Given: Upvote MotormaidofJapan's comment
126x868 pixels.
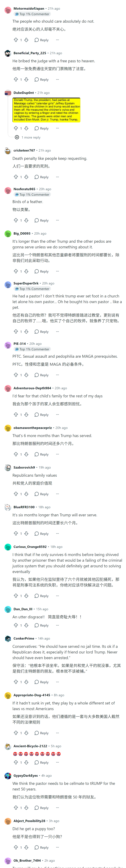Looking at the screenshot, I should point(16,40).
